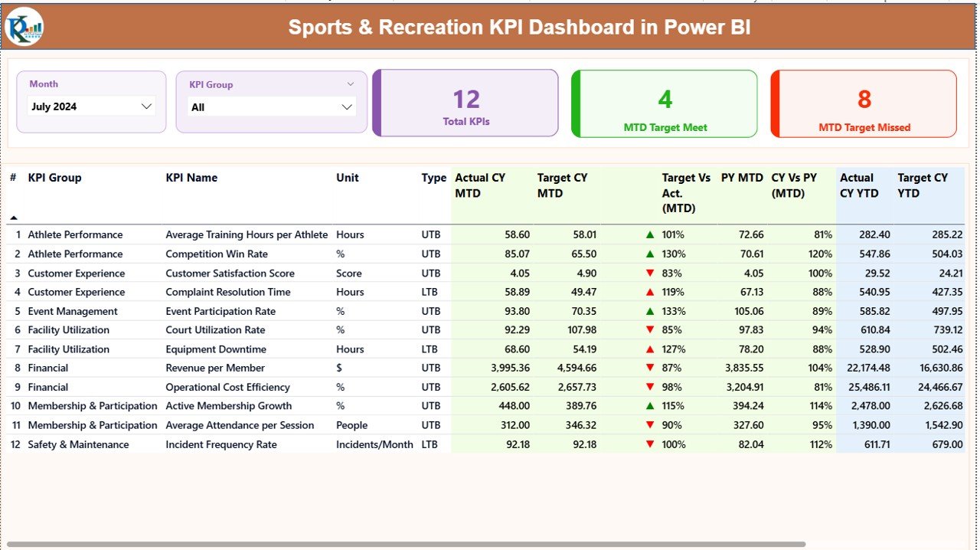Click the green up arrow for Competition Win Rate
980x550 pixels.
point(649,254)
